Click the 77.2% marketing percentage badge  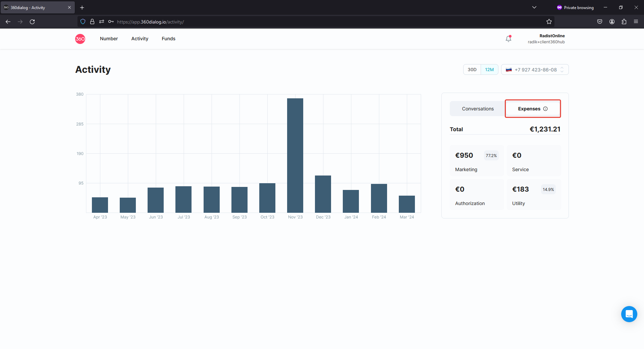[x=491, y=156]
